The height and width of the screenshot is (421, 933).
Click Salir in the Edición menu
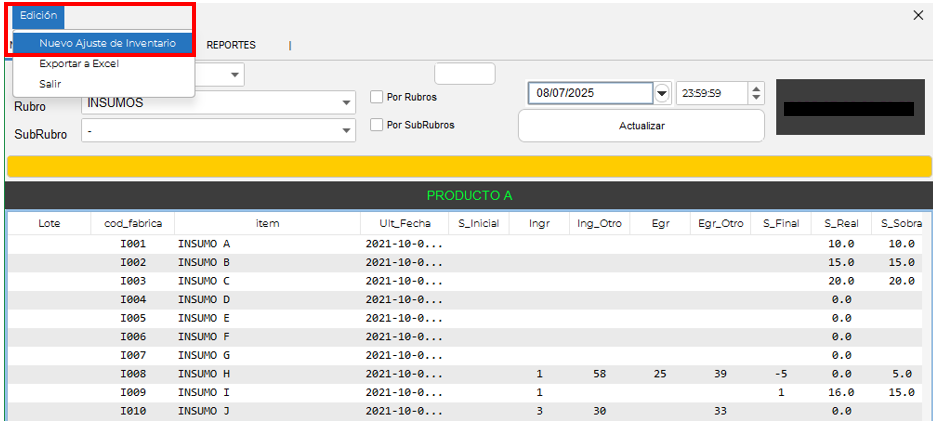tap(50, 84)
